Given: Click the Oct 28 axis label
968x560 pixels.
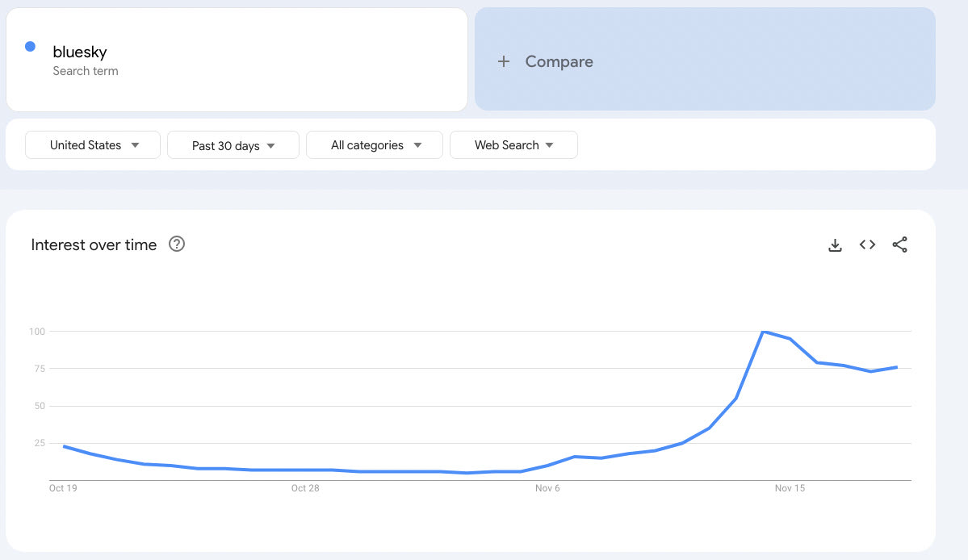Looking at the screenshot, I should [x=304, y=488].
